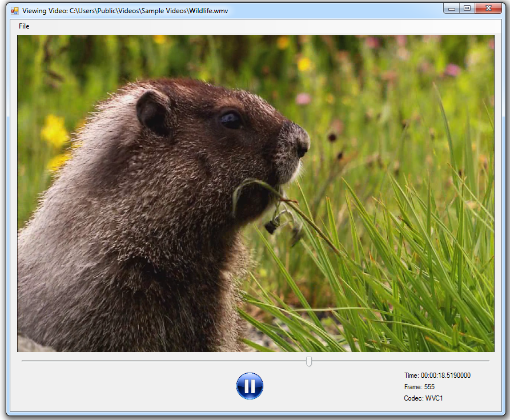Select the Frame: 555 label
Image resolution: width=510 pixels, height=420 pixels.
[x=419, y=387]
